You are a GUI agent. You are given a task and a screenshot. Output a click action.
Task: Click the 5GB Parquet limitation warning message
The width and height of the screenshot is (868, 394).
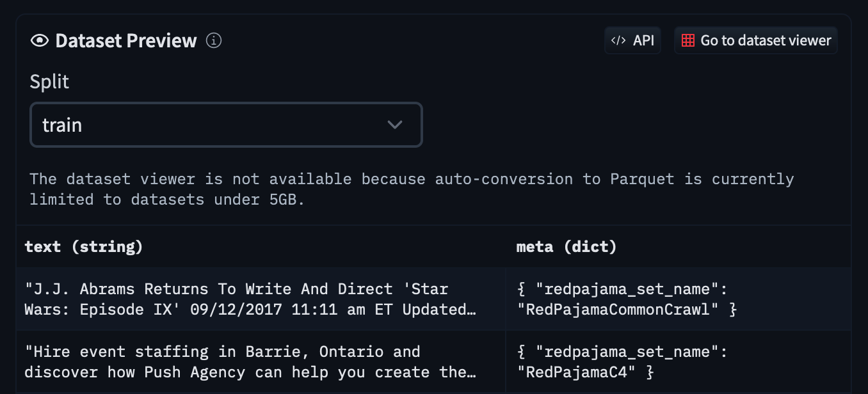(x=412, y=189)
